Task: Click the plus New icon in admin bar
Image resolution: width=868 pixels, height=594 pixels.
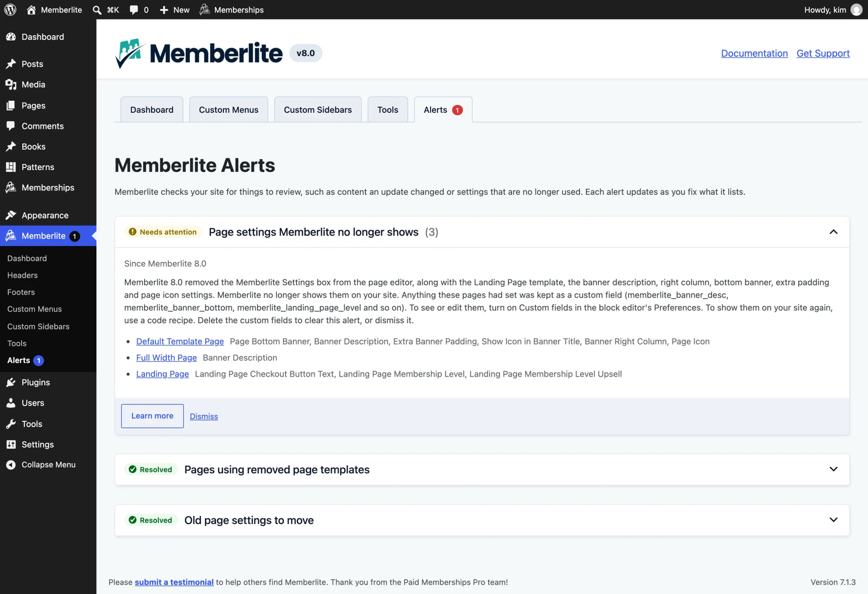Action: click(164, 10)
